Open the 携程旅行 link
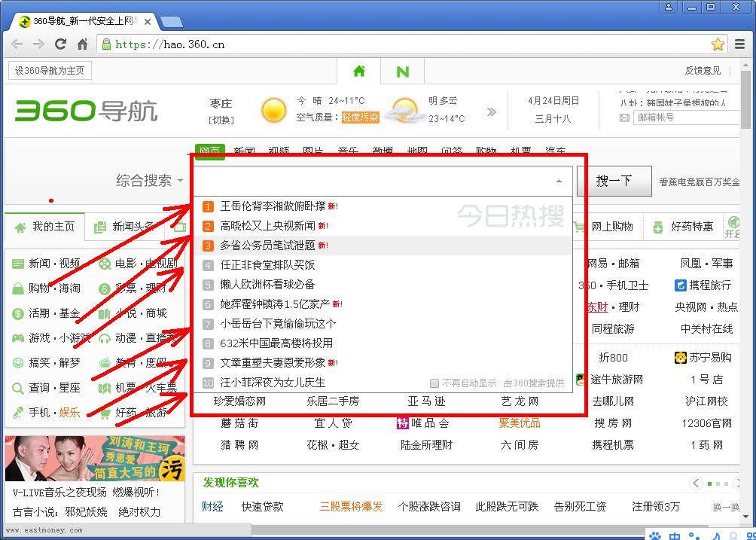 coord(710,285)
